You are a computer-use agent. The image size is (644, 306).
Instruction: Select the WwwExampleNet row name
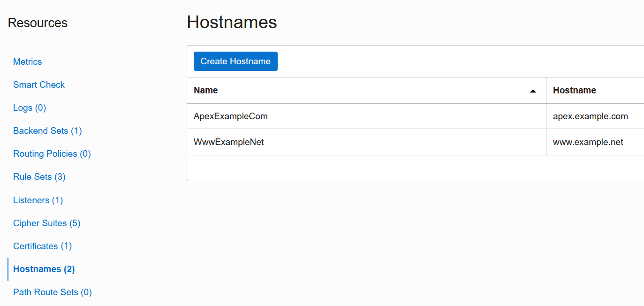(229, 142)
